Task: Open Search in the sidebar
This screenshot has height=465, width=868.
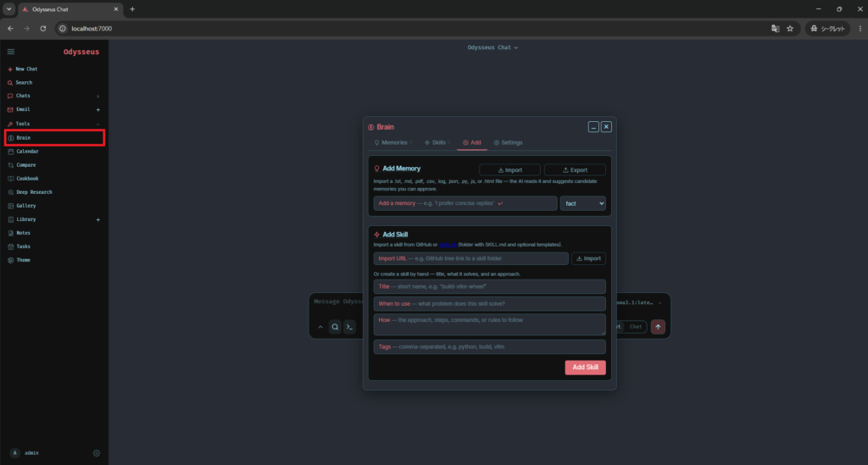Action: [x=20, y=82]
